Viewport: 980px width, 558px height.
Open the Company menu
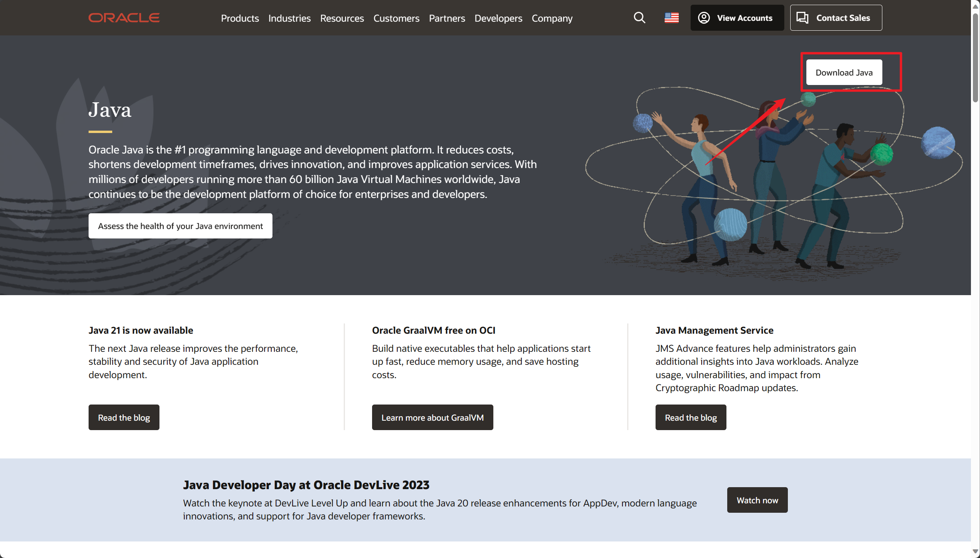click(x=552, y=18)
